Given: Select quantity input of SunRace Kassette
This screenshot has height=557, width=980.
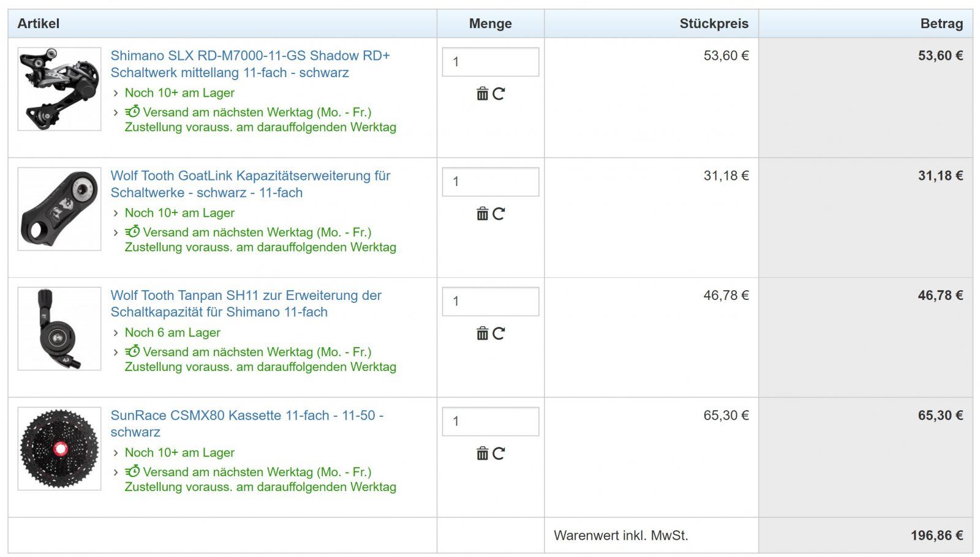Looking at the screenshot, I should coord(490,422).
